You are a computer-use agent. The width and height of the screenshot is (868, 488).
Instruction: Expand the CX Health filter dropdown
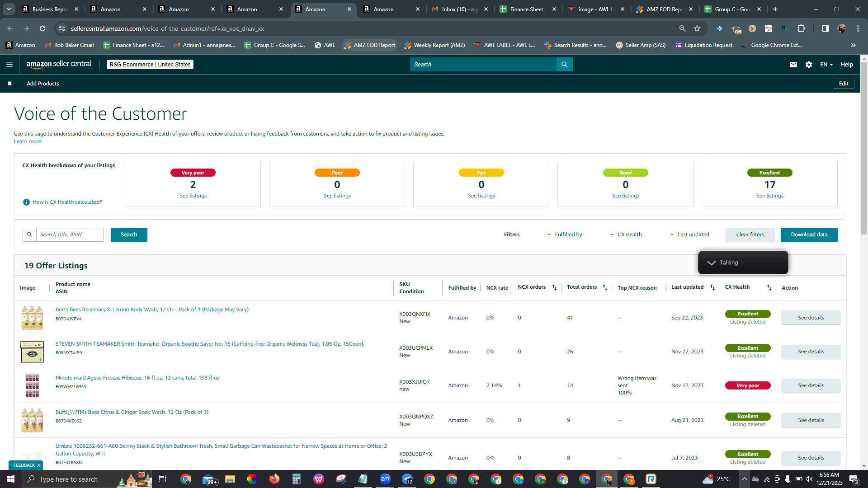click(626, 235)
